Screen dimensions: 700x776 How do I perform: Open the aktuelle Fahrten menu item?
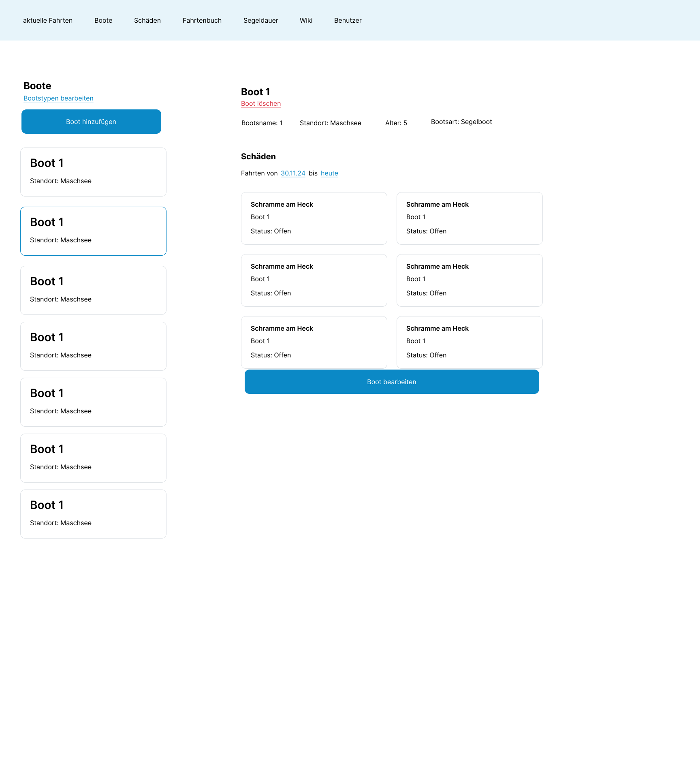click(48, 21)
